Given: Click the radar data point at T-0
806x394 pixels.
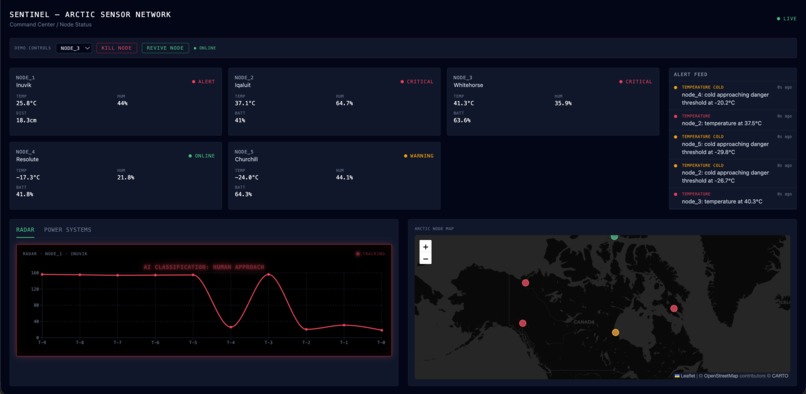Looking at the screenshot, I should click(381, 330).
